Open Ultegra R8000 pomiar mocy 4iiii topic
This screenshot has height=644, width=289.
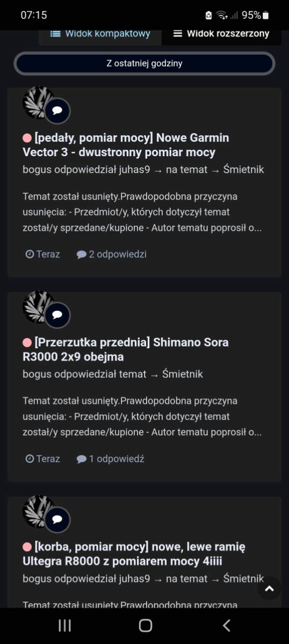(x=134, y=554)
